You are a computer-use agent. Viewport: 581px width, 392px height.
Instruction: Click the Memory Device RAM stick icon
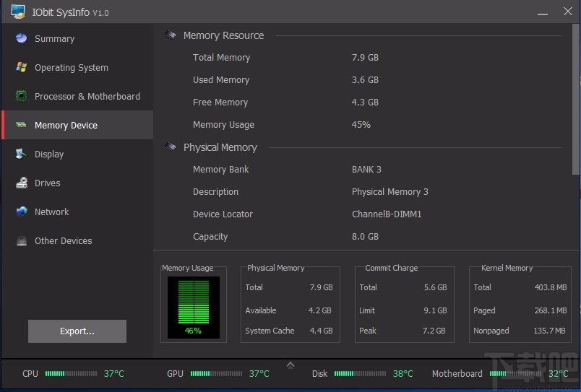pyautogui.click(x=22, y=125)
